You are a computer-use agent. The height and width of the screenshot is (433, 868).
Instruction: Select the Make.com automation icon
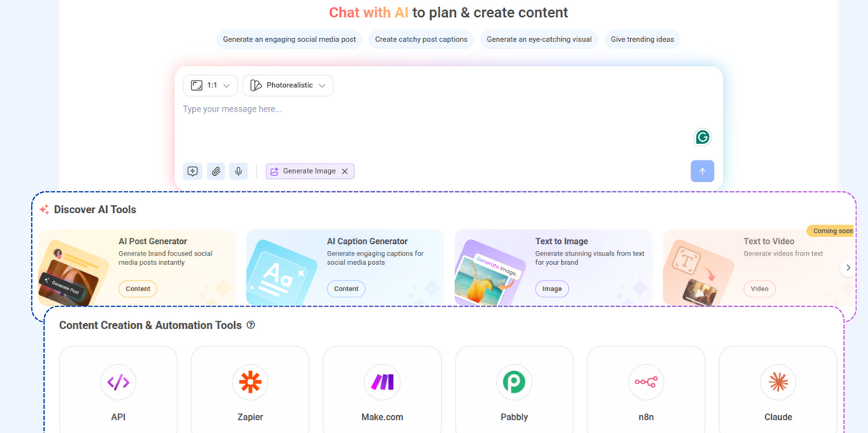coord(382,382)
